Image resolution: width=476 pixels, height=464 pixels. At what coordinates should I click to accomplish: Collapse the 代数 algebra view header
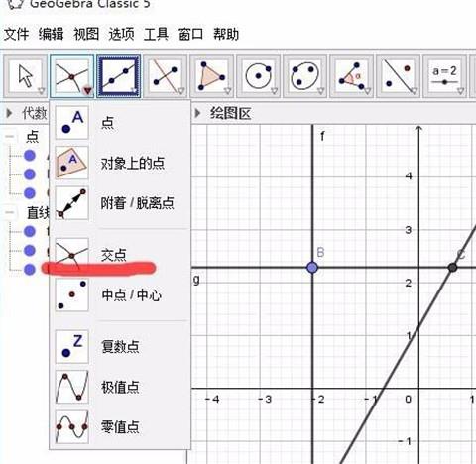(x=9, y=113)
